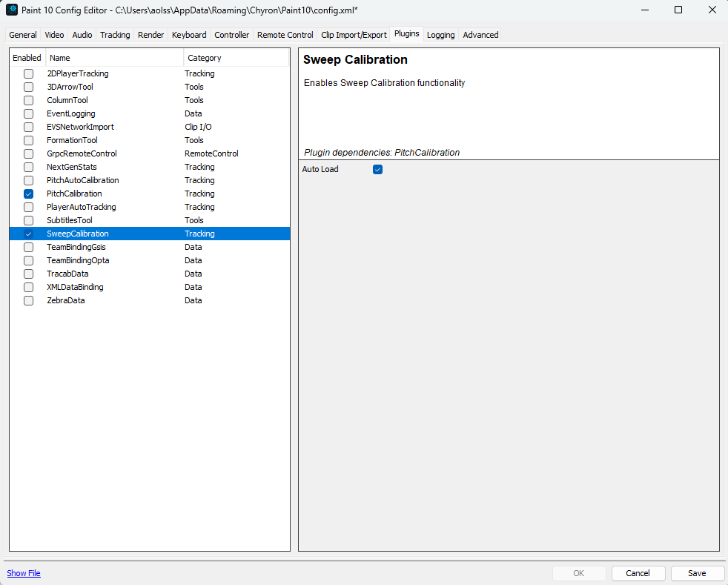Screen dimensions: 728x585
Task: Go to the Keyboard tab
Action: coord(189,35)
